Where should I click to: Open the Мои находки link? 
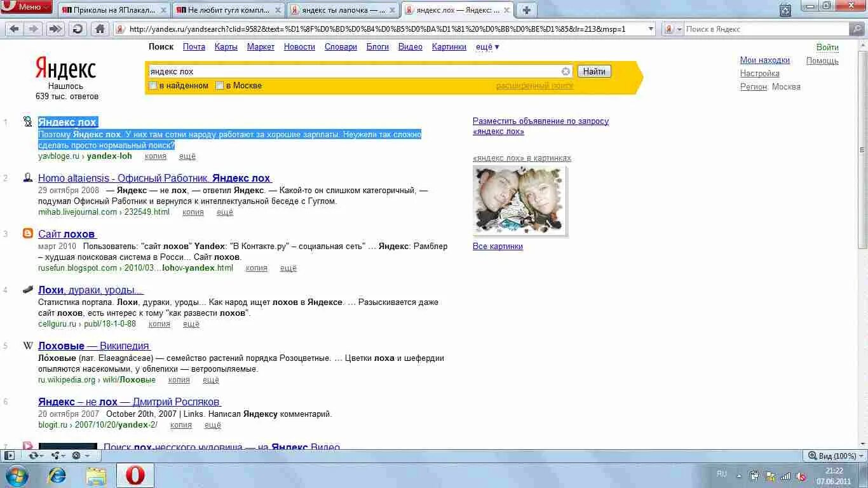pos(765,60)
